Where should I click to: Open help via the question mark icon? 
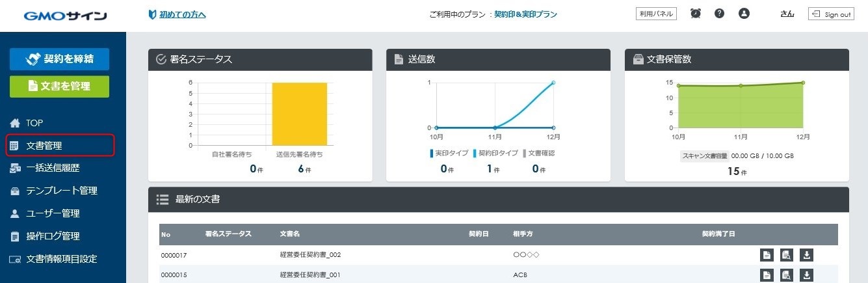click(719, 14)
